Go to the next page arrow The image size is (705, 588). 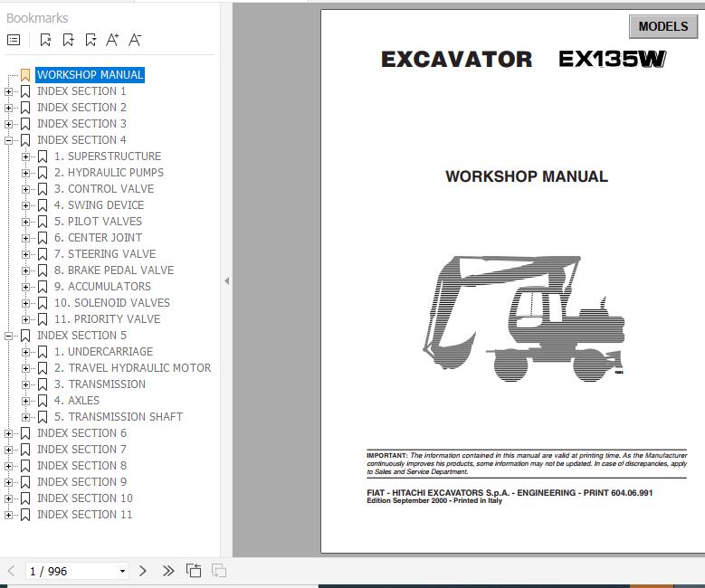pos(143,571)
